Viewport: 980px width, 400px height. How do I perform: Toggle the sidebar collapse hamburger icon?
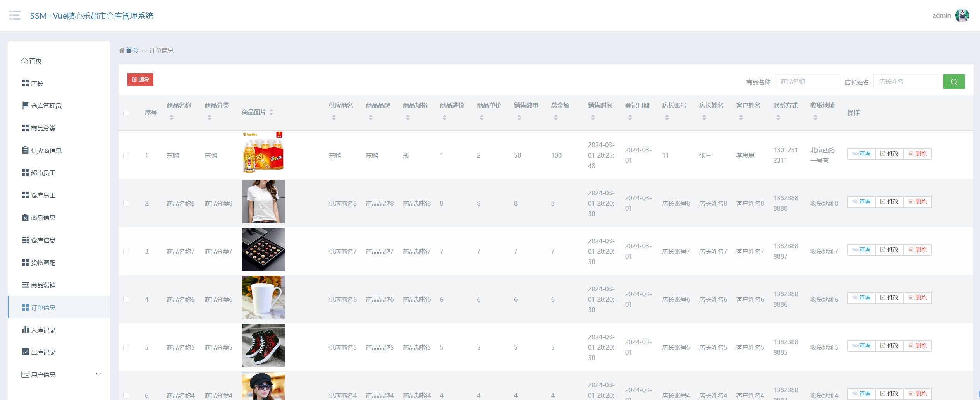[x=15, y=15]
